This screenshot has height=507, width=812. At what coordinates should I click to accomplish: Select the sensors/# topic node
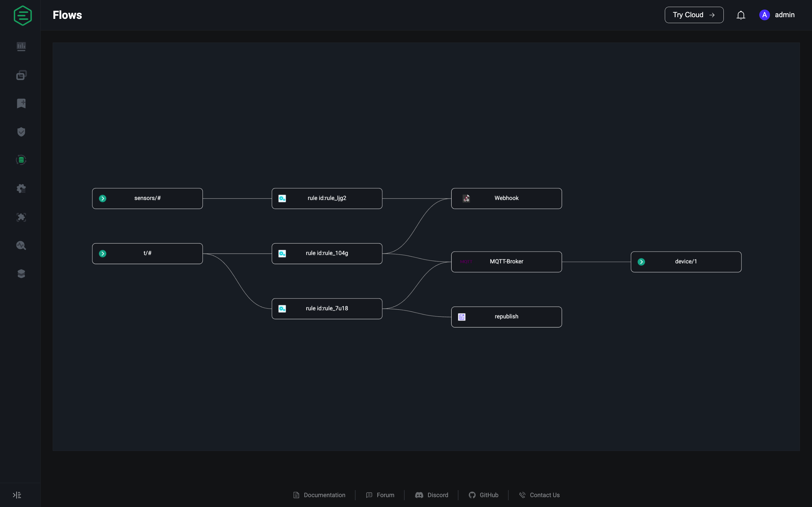[147, 199]
